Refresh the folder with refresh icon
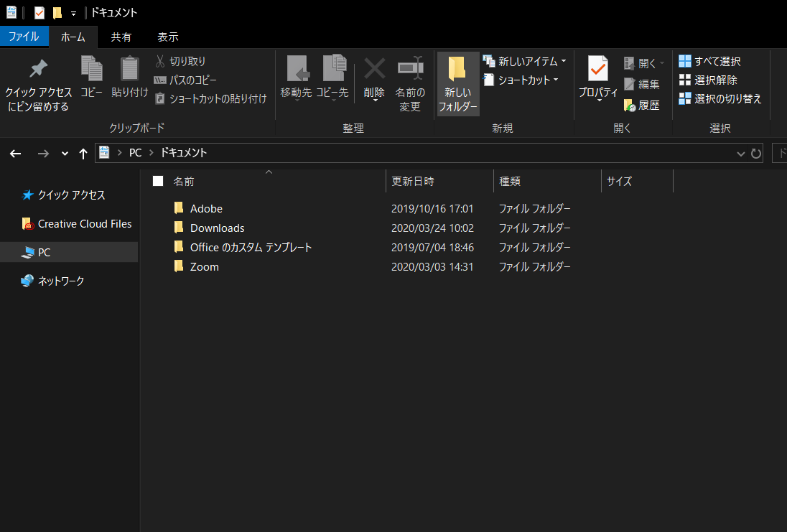Image resolution: width=787 pixels, height=532 pixels. coord(756,154)
